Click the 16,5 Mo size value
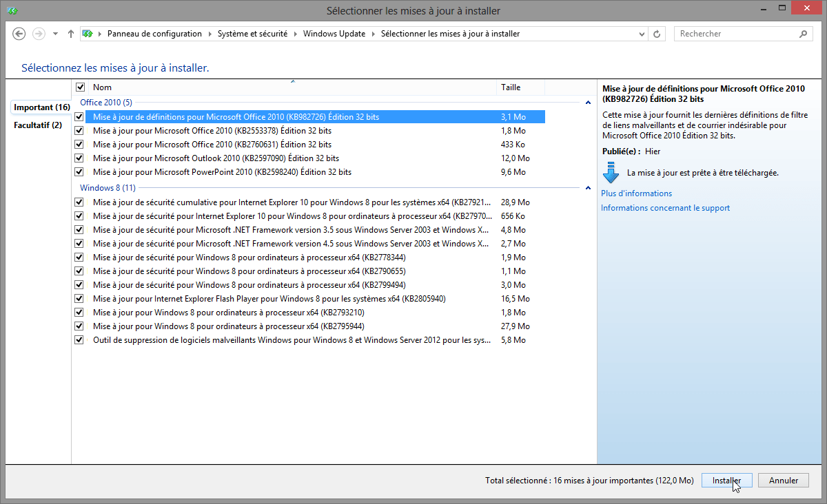Viewport: 827px width, 504px height. [x=515, y=299]
